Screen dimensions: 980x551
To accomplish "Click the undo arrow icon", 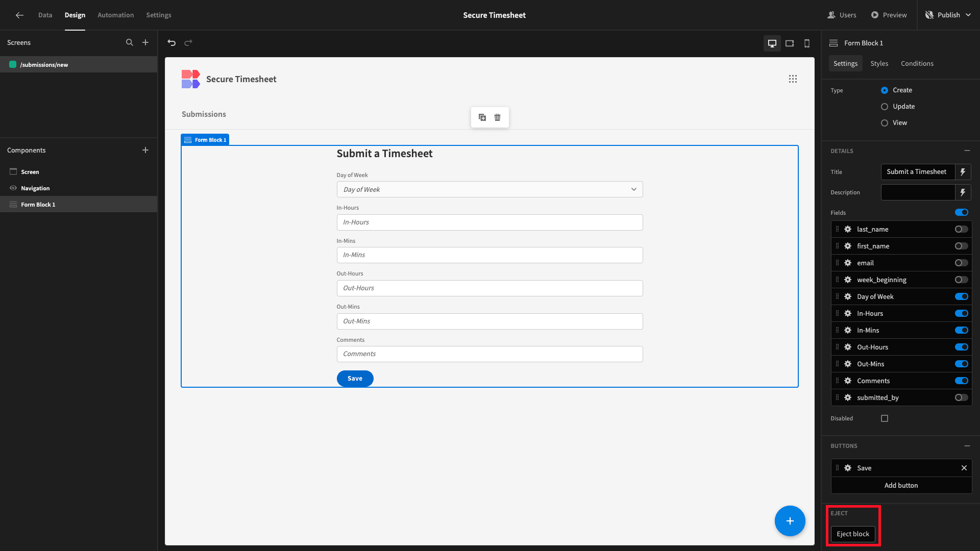I will (171, 43).
